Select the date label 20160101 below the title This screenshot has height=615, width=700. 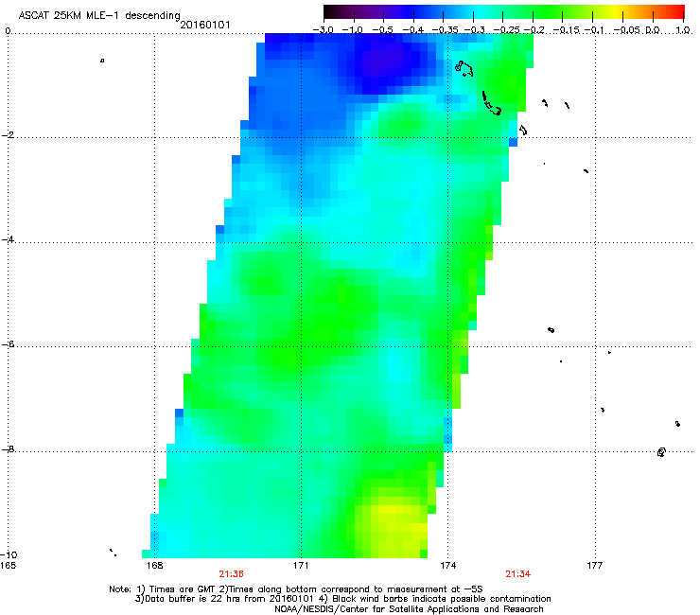point(205,25)
